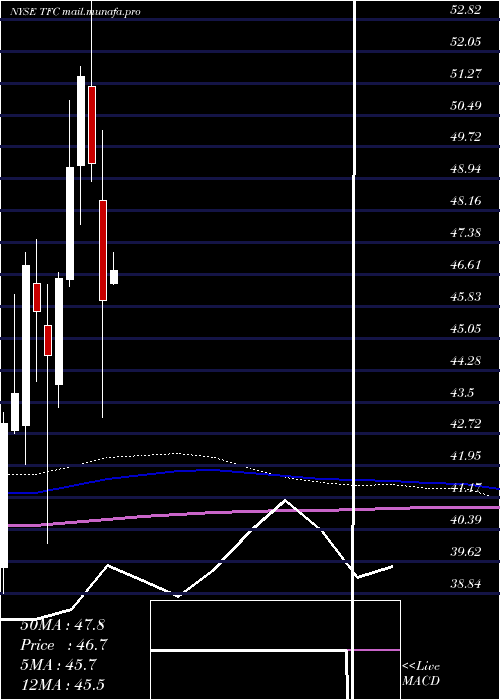500x700 pixels.
Task: Click the 41.95 price axis label
Action: (466, 455)
